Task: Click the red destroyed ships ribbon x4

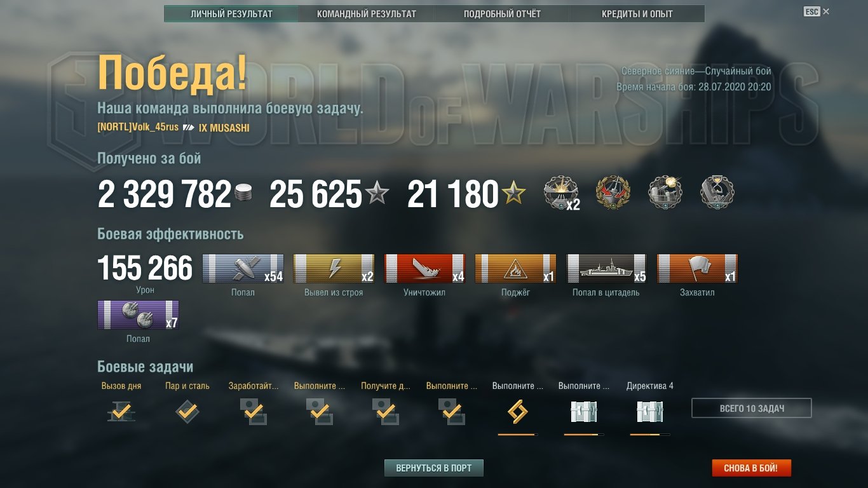Action: coord(424,268)
